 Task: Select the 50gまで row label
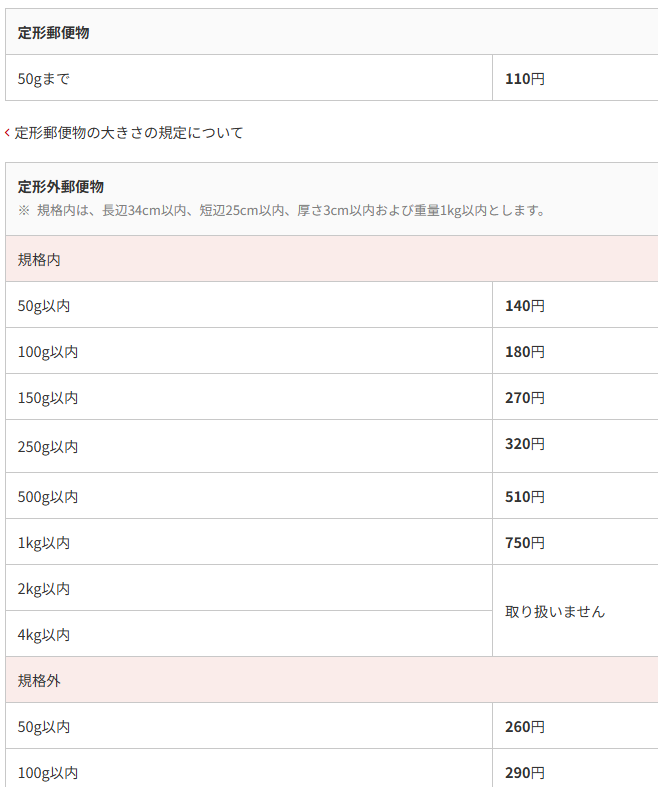44,78
